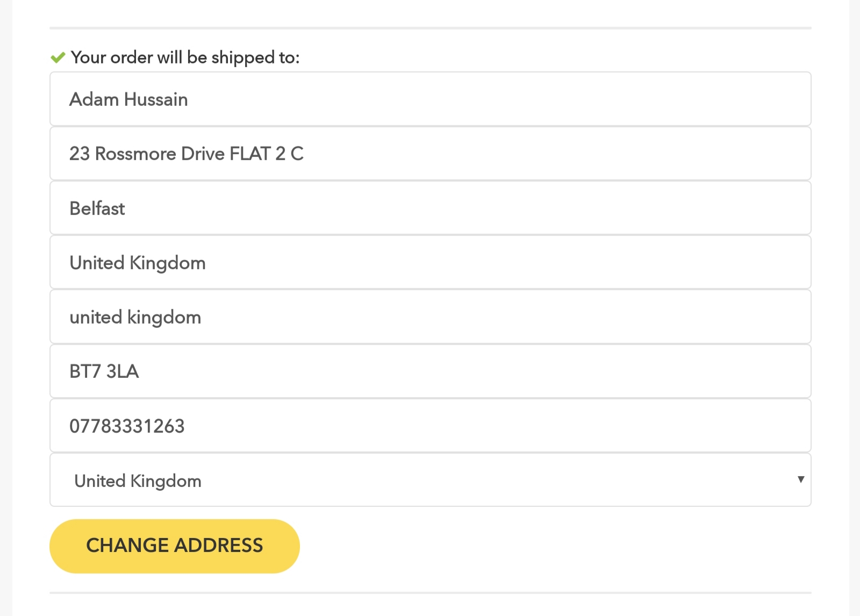Click the Adam Hussain name field

click(x=430, y=99)
